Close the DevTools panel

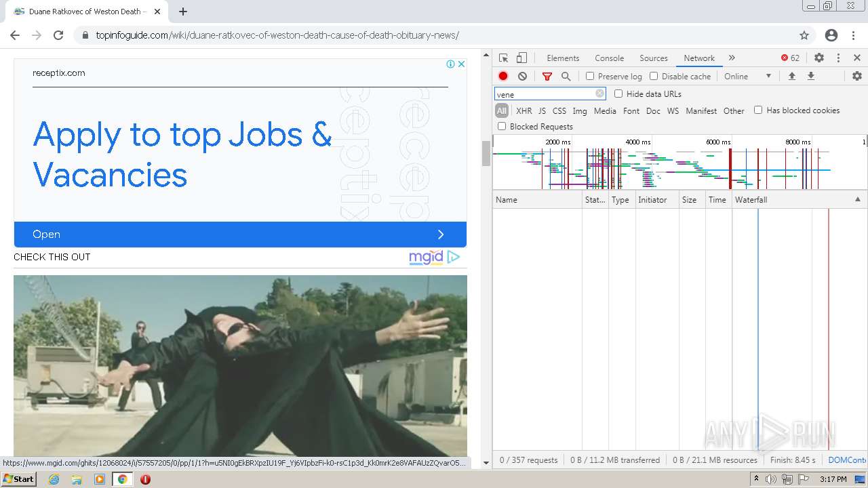[x=857, y=58]
